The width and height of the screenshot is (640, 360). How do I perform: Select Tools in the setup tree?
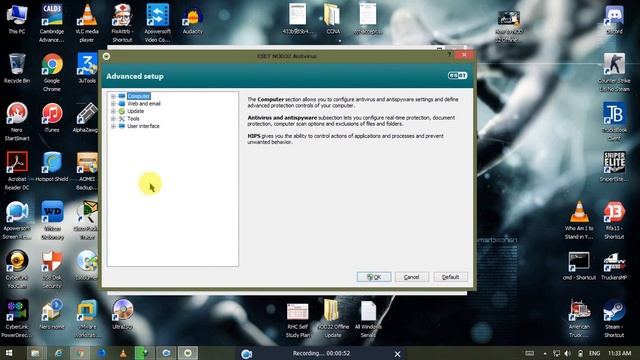point(133,119)
